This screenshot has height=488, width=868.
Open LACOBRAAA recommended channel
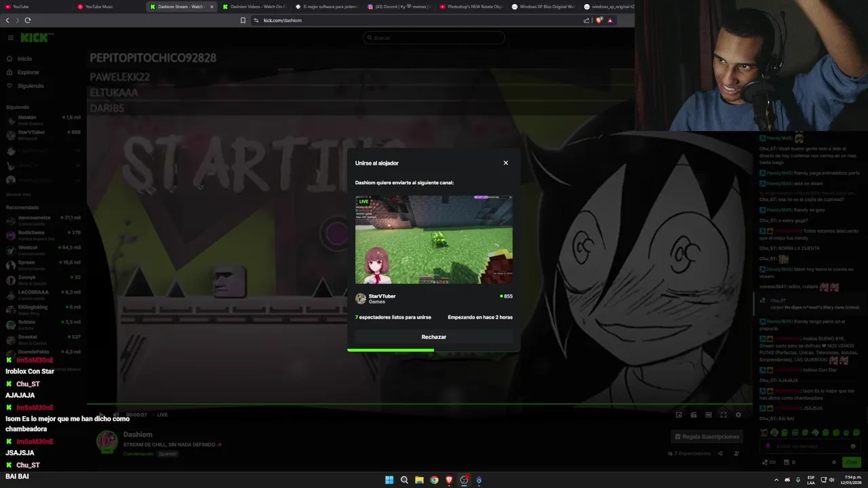pos(43,294)
